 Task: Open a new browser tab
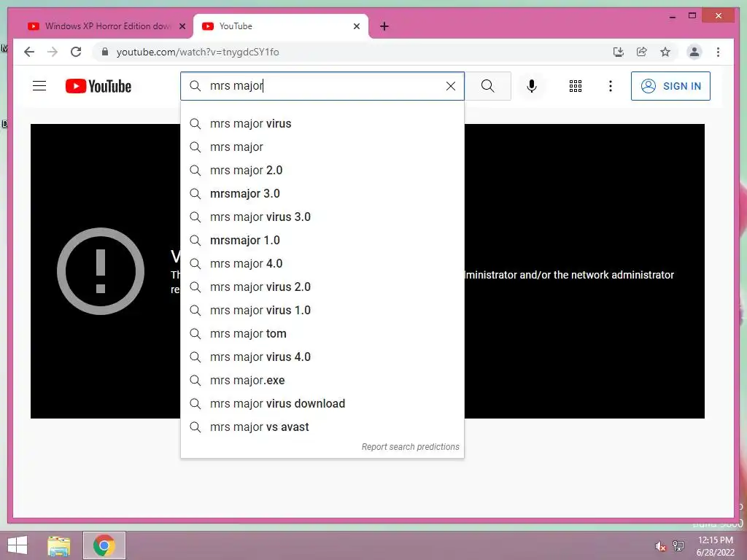tap(384, 26)
